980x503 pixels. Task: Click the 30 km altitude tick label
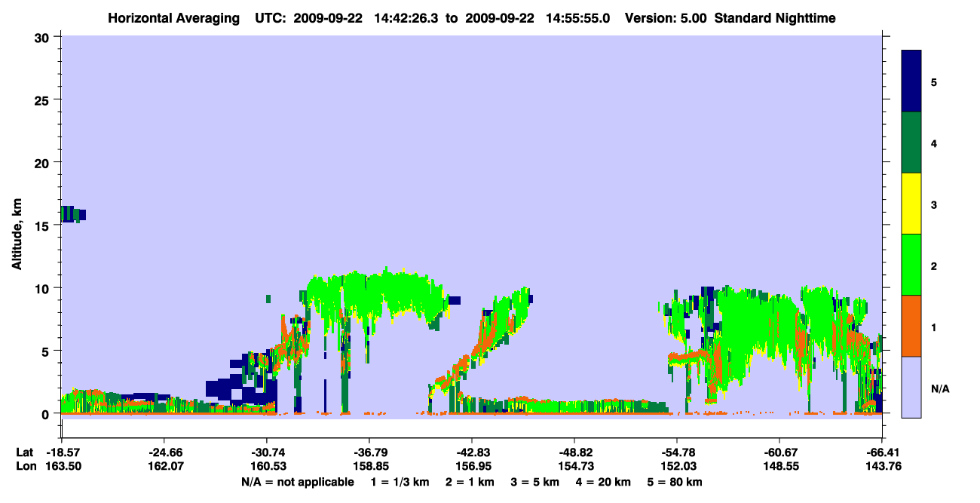(44, 37)
